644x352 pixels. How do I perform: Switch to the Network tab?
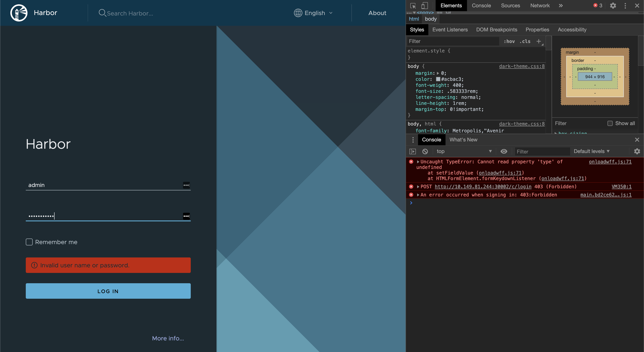540,6
